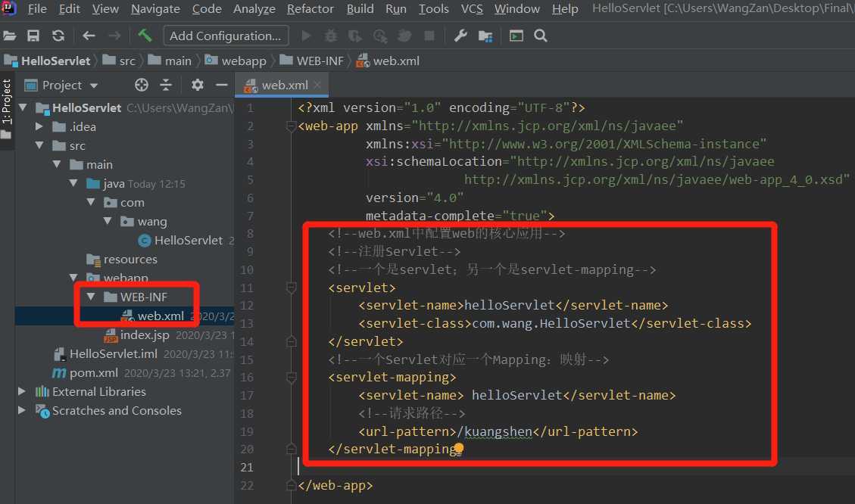Click the Save All floppy icon

(33, 36)
